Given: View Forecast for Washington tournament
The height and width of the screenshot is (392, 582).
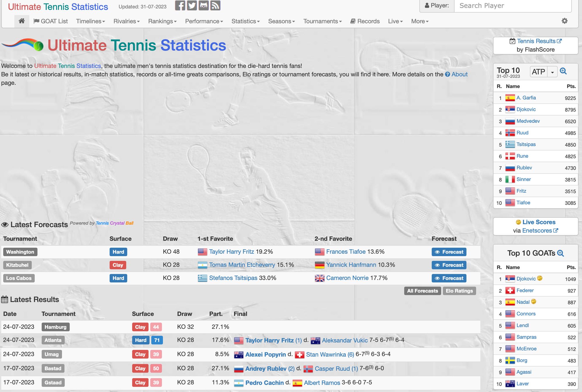Looking at the screenshot, I should 449,252.
